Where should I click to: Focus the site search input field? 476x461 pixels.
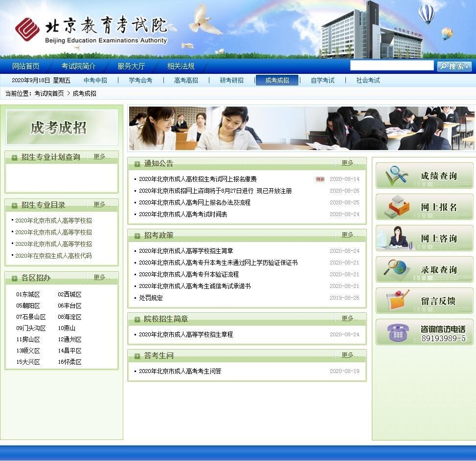[x=392, y=66]
